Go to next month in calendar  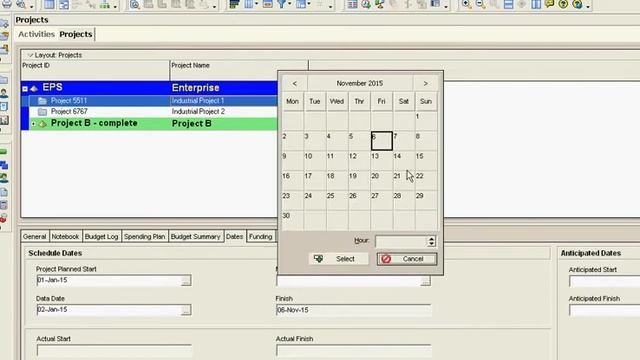point(425,83)
